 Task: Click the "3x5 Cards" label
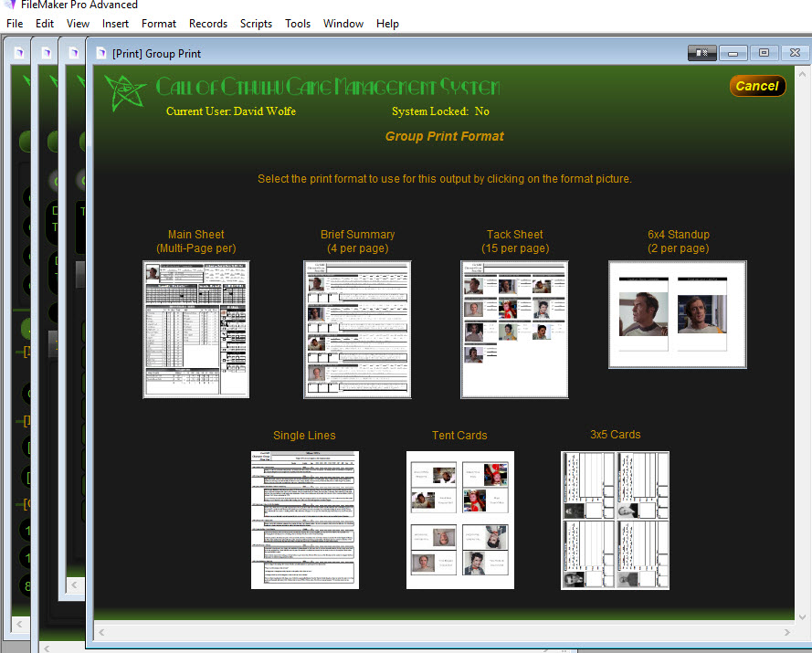616,435
